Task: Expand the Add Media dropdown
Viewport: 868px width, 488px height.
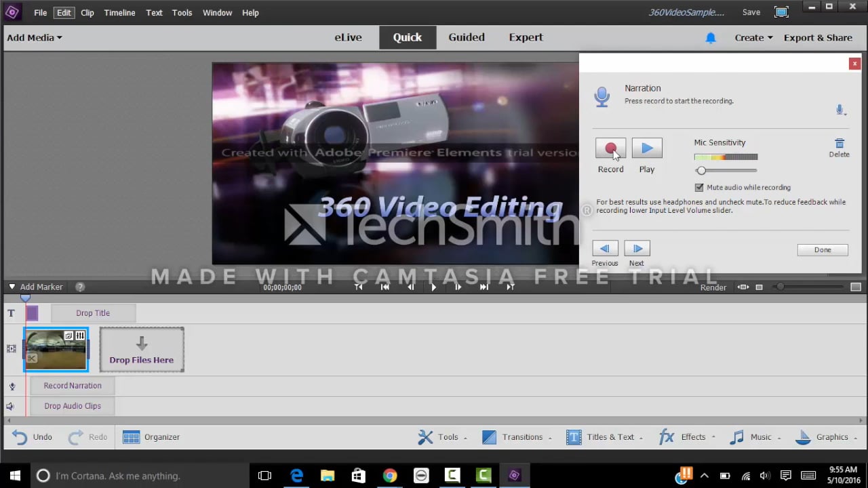Action: (x=35, y=38)
